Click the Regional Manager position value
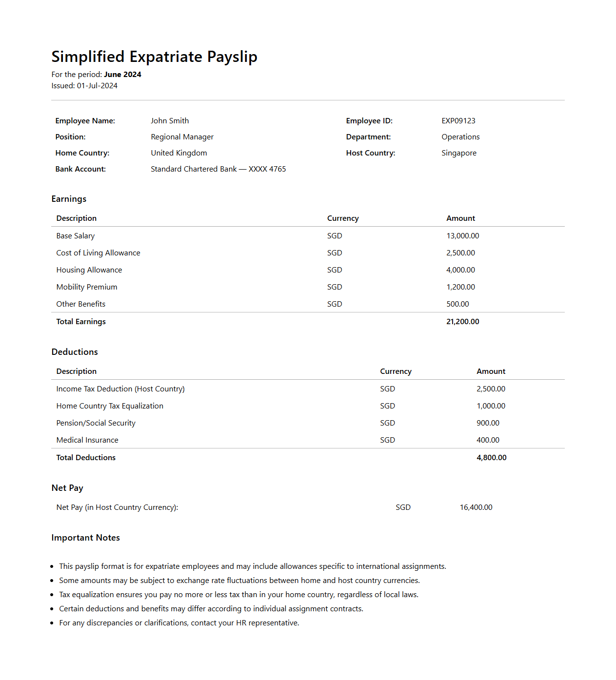 tap(182, 137)
